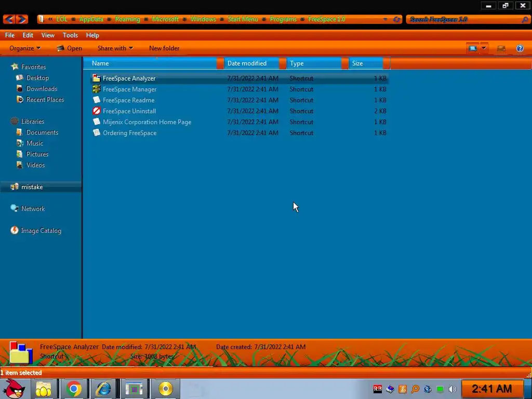532x399 pixels.
Task: Click the Search FreeSpace 1.0 field
Action: click(464, 19)
